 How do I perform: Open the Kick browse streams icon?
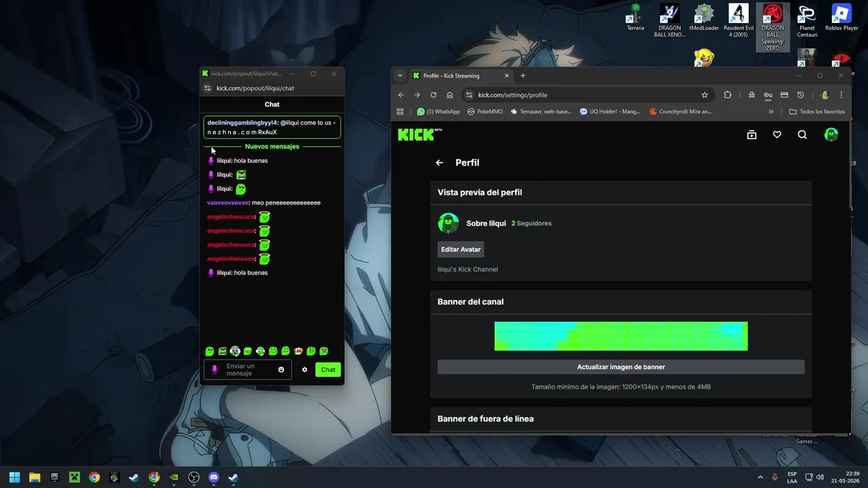tap(751, 135)
